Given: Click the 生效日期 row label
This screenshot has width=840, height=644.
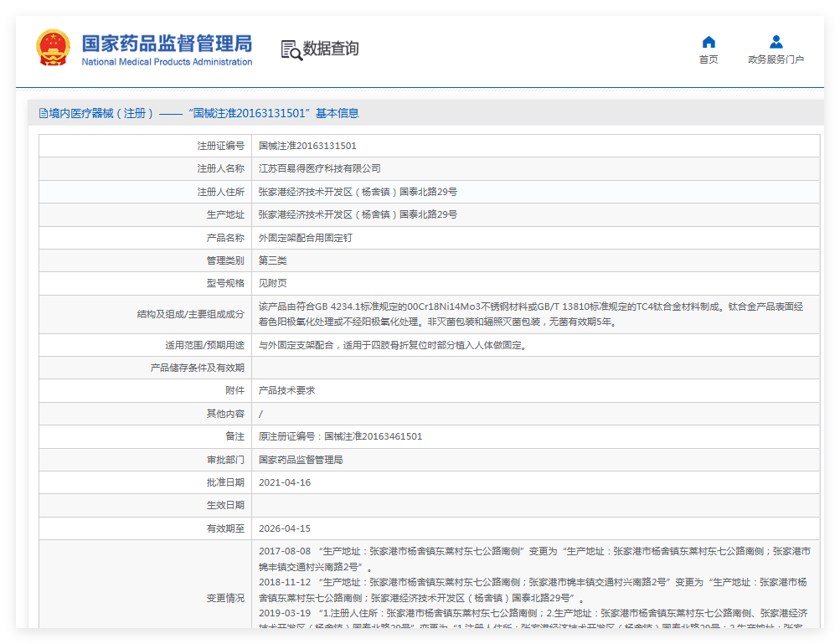Looking at the screenshot, I should pyautogui.click(x=225, y=505).
